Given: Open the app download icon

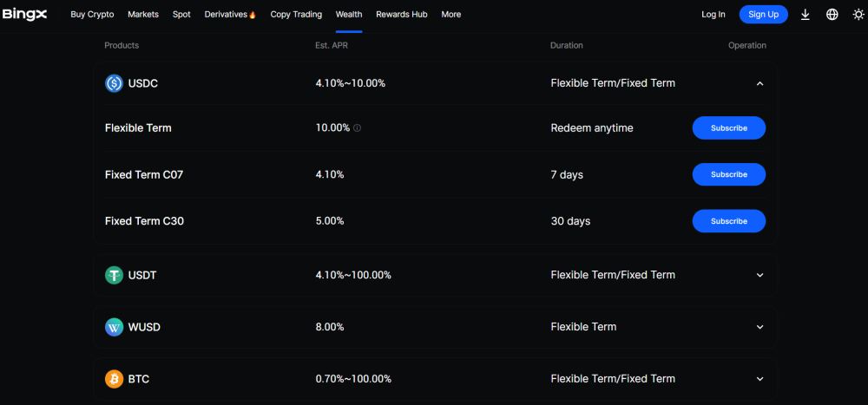Looking at the screenshot, I should coord(806,15).
